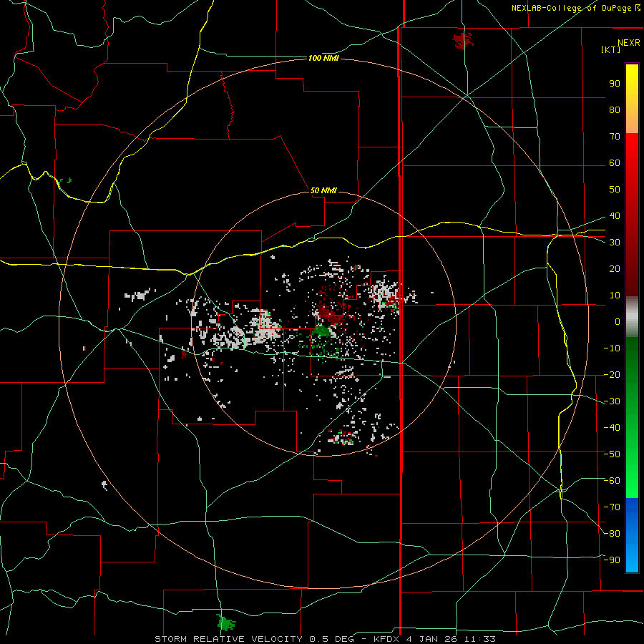This screenshot has height=644, width=644.
Task: Click the 0 scale label
Action: pos(618,322)
